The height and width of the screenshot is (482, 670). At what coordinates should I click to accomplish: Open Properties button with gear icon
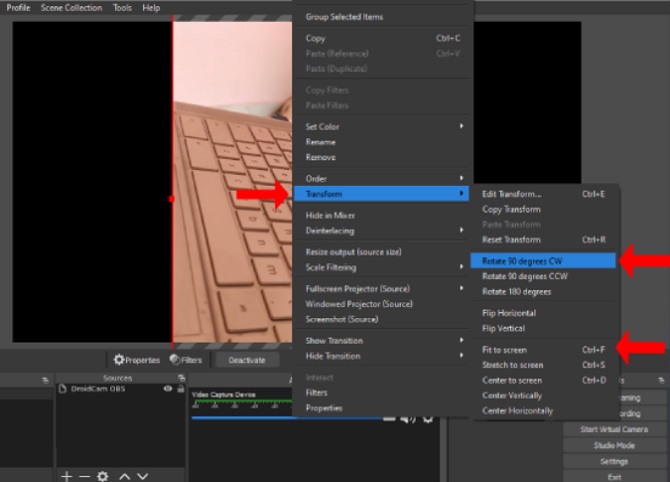(137, 360)
